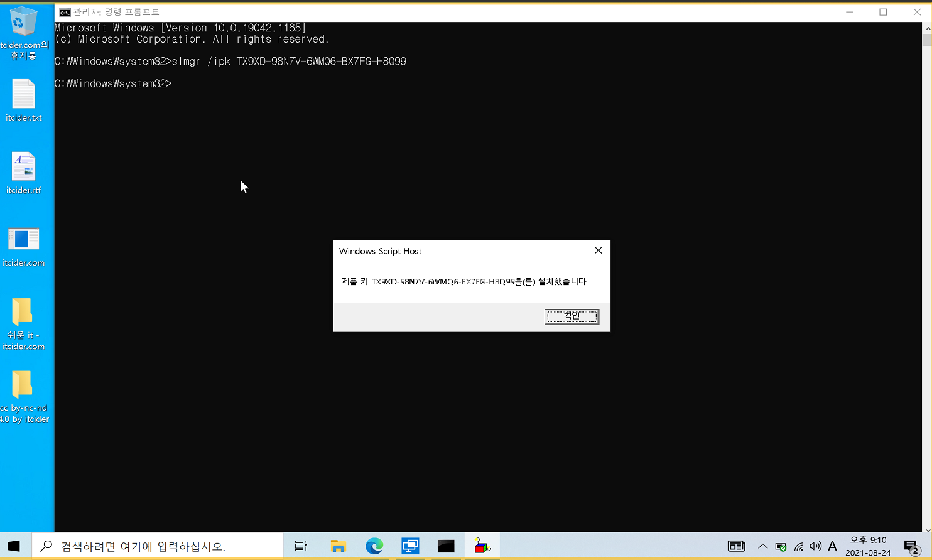
Task: Open the clock showing 오후 9:10
Action: pyautogui.click(x=868, y=546)
